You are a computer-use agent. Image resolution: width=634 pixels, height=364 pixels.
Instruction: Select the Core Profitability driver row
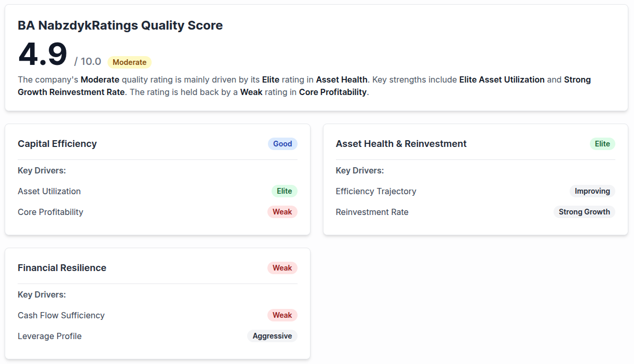pyautogui.click(x=50, y=212)
